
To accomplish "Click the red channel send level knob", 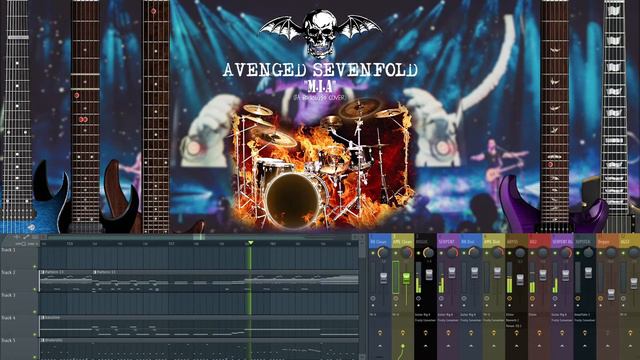I will tap(539, 333).
